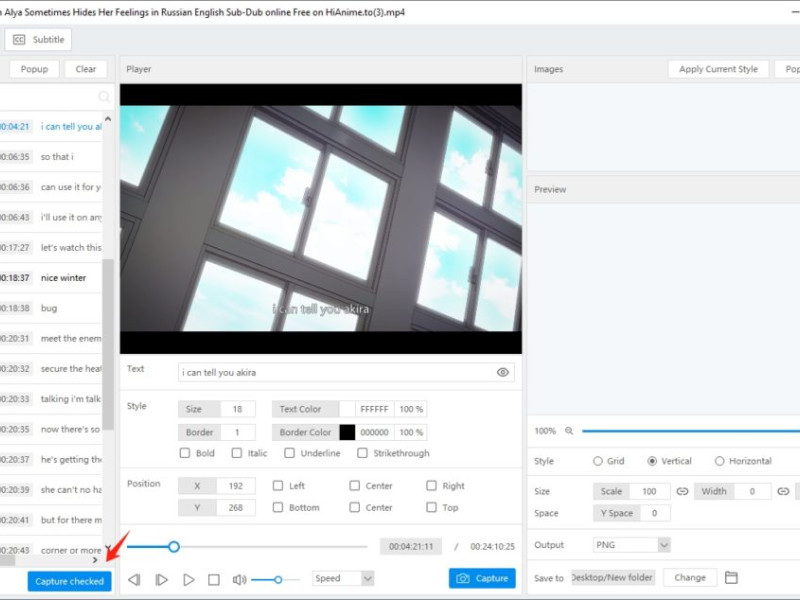Click Apply Current Style button

[x=718, y=69]
